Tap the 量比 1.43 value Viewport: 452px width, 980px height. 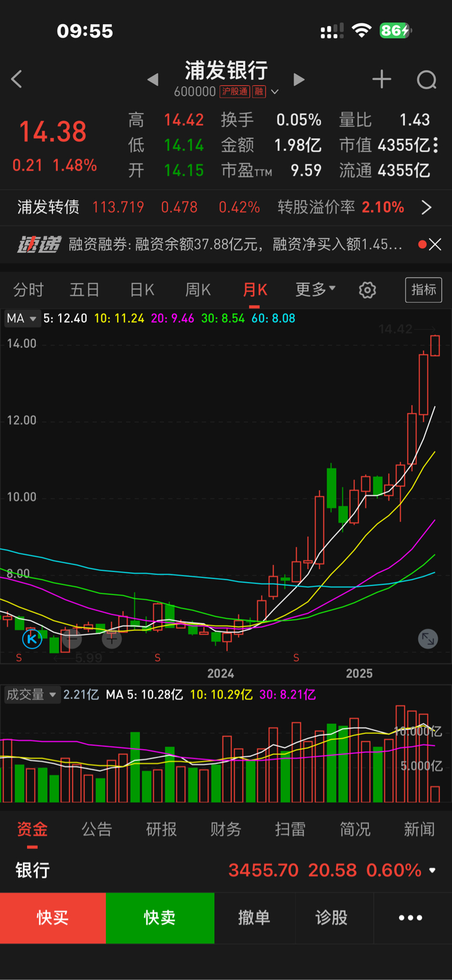pos(415,120)
